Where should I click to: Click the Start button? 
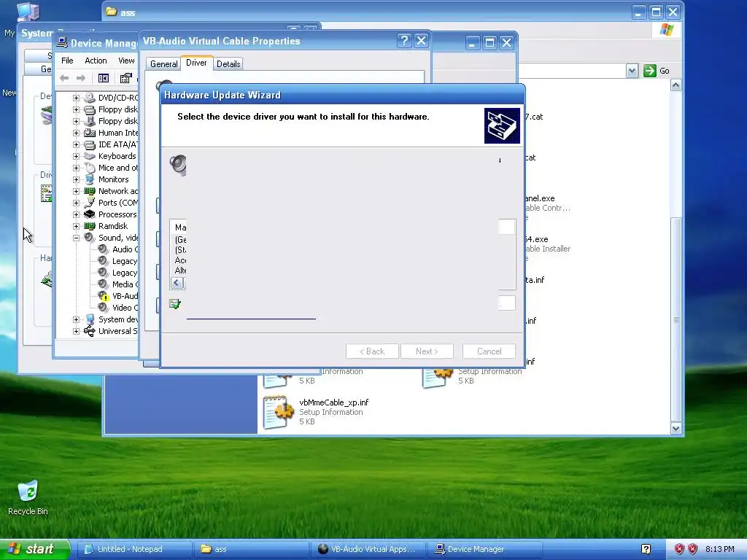35,549
